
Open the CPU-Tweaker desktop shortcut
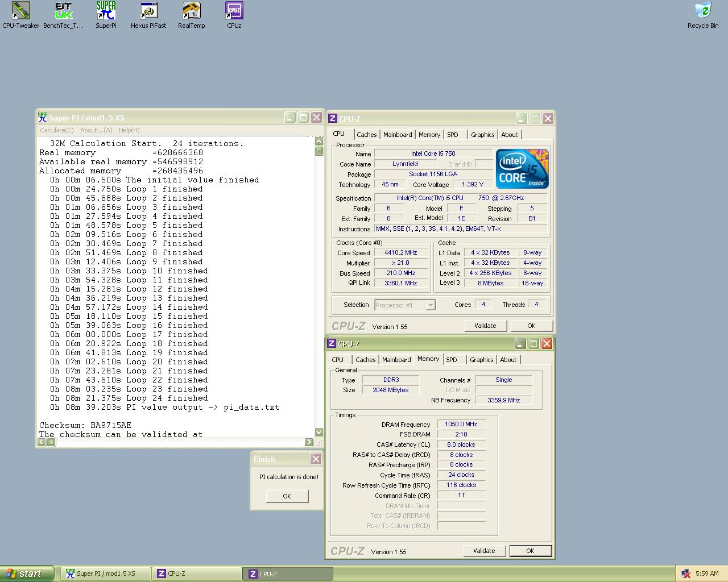21,11
